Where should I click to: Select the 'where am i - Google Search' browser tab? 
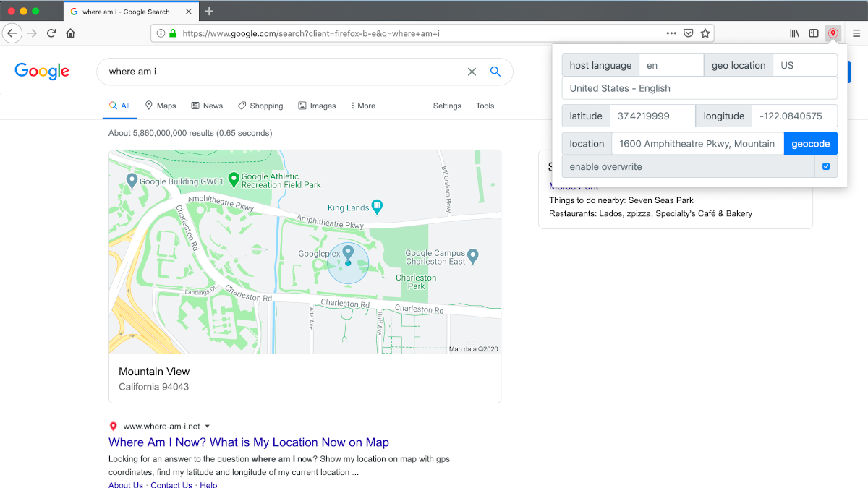click(x=130, y=12)
